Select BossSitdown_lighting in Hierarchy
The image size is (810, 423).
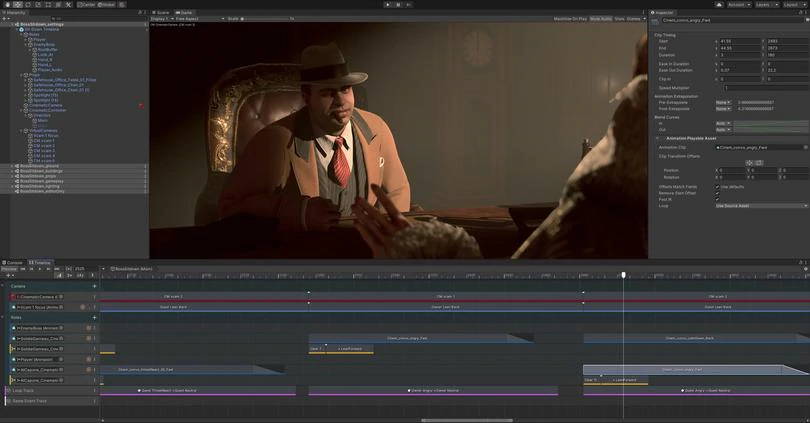(40, 186)
